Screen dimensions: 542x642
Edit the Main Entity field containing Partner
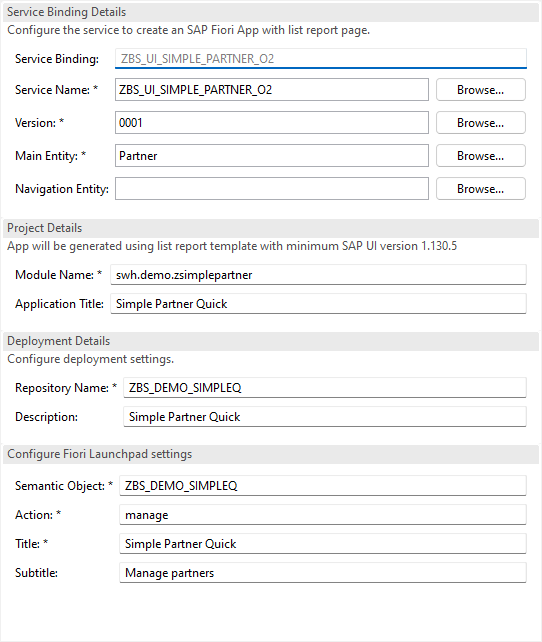coord(272,156)
